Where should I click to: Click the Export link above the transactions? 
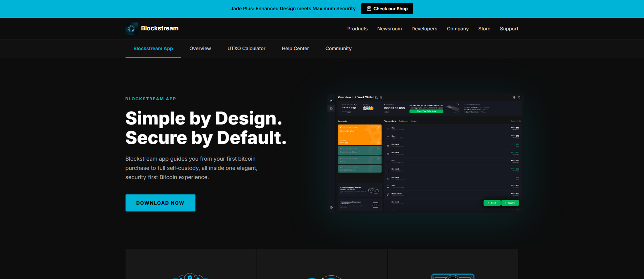pyautogui.click(x=513, y=121)
